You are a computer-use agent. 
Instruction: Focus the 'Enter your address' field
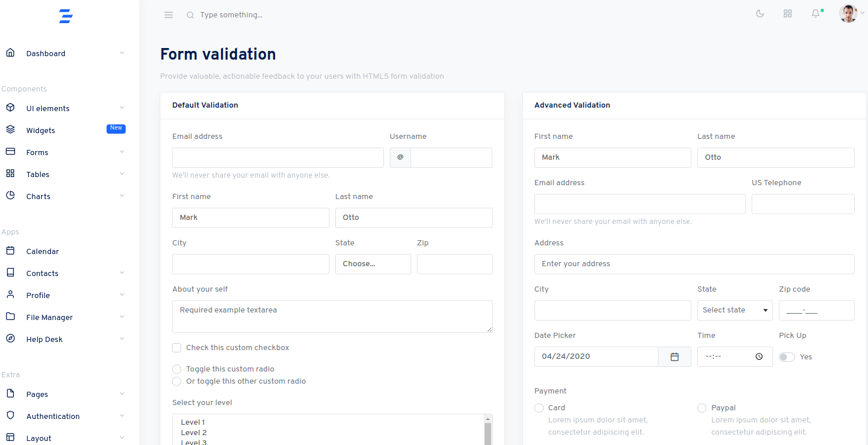(x=694, y=264)
